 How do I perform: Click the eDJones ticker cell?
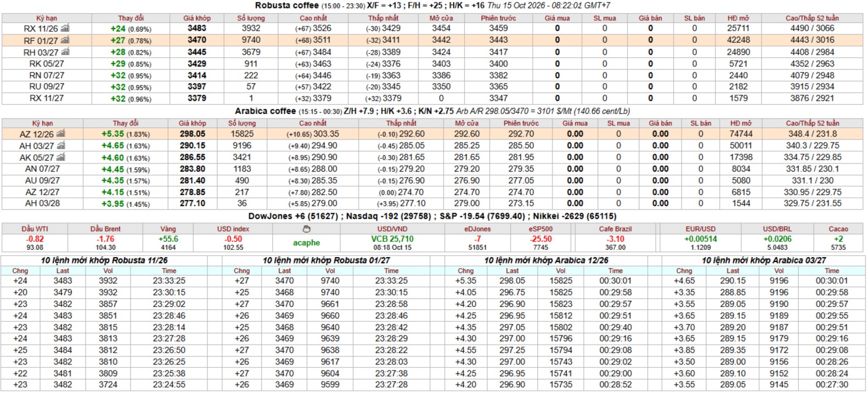coord(477,238)
